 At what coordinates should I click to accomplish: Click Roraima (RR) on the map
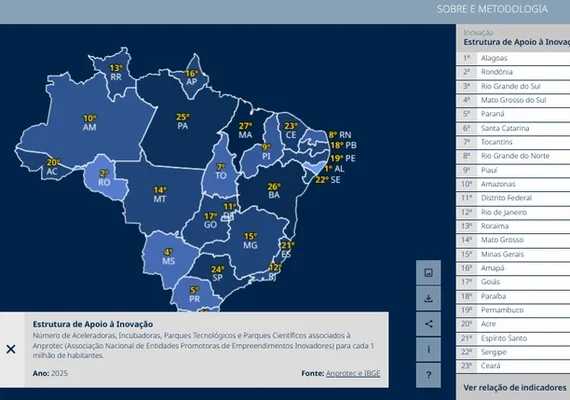116,72
